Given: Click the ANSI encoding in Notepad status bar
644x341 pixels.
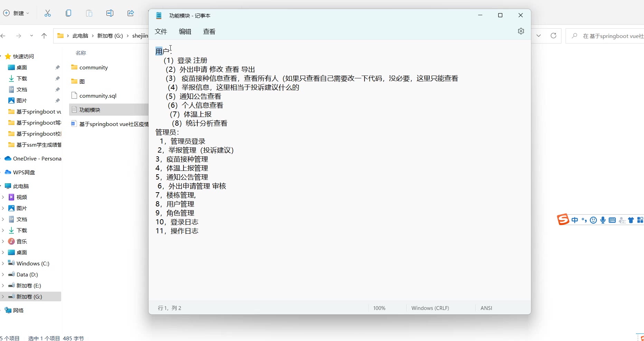Looking at the screenshot, I should (486, 308).
